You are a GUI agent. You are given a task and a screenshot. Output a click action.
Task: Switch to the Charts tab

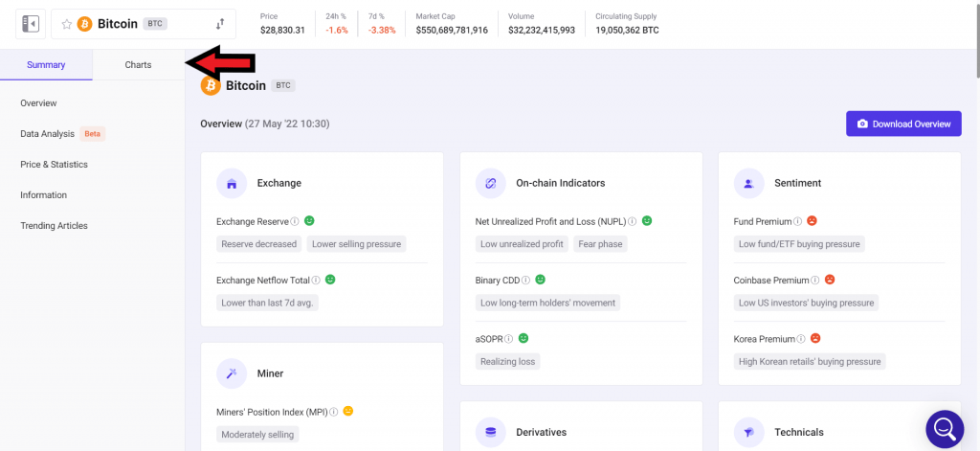(138, 65)
